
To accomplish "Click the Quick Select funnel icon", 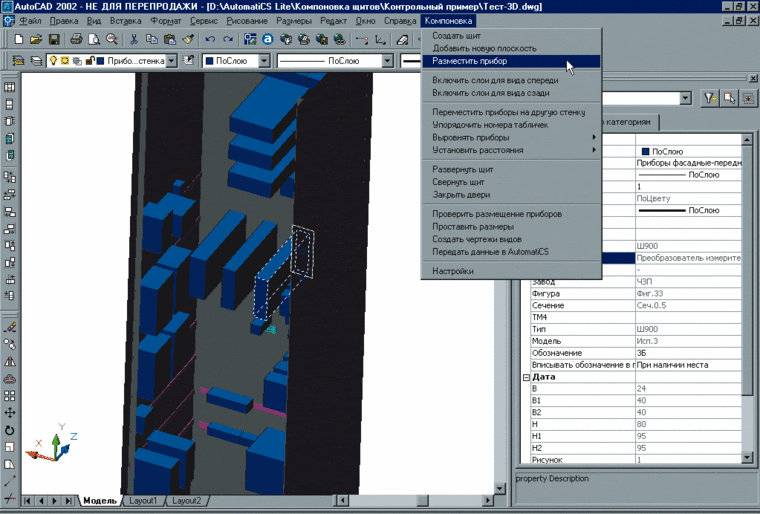I will (x=710, y=98).
